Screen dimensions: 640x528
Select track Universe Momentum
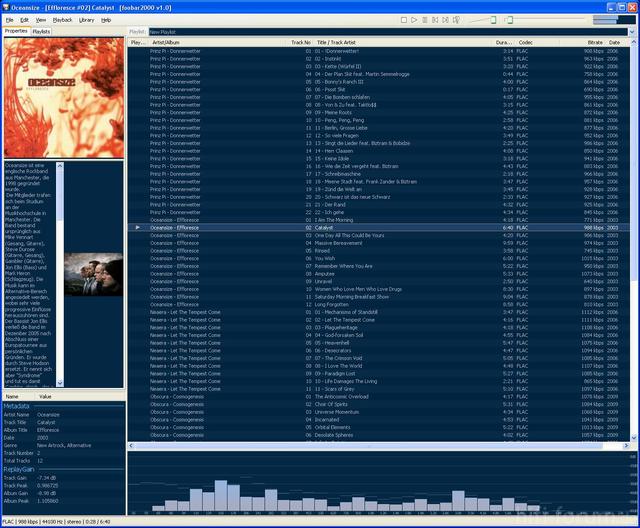379,412
